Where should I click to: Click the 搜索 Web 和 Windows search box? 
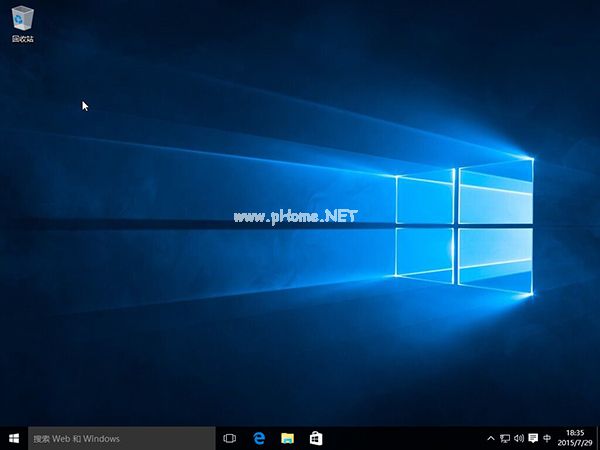(x=120, y=438)
